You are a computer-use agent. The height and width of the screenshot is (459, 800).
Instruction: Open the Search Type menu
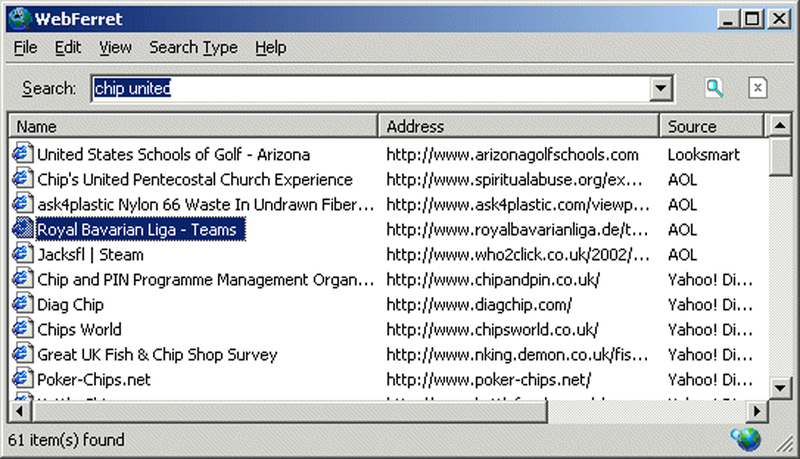click(x=193, y=47)
